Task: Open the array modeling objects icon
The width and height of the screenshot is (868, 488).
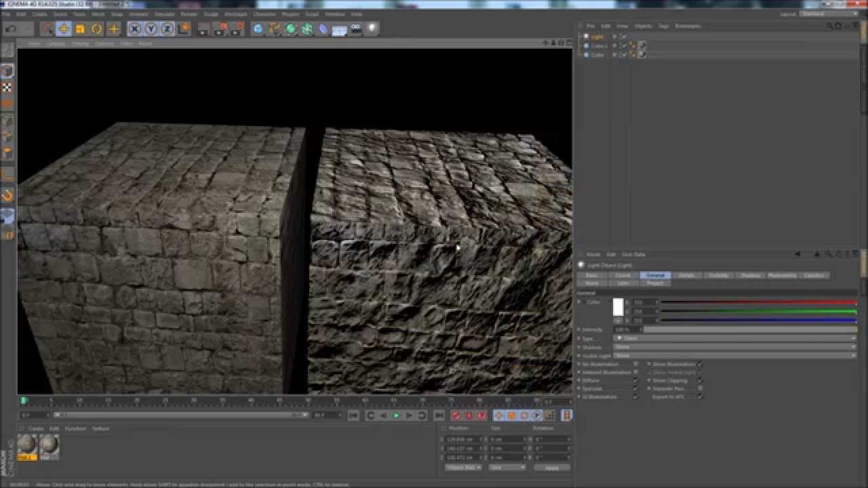Action: 307,29
